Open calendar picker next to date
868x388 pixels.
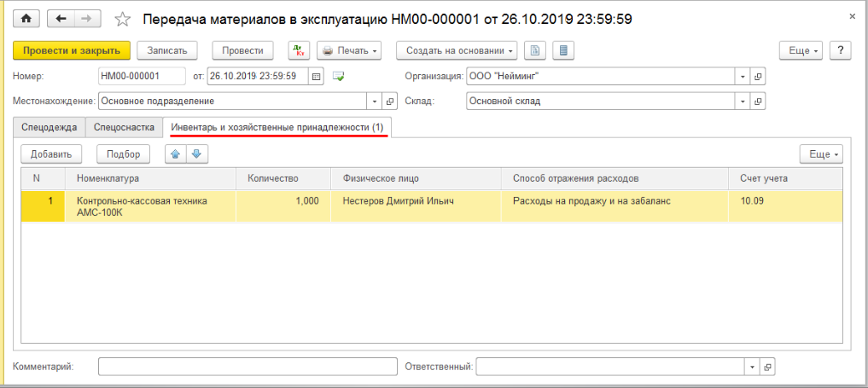[316, 76]
